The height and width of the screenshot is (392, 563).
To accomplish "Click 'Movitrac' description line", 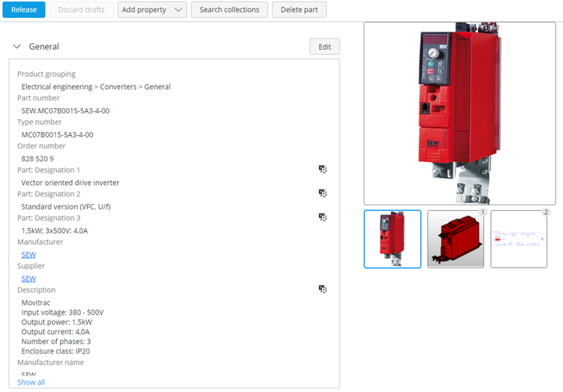I will pyautogui.click(x=36, y=303).
